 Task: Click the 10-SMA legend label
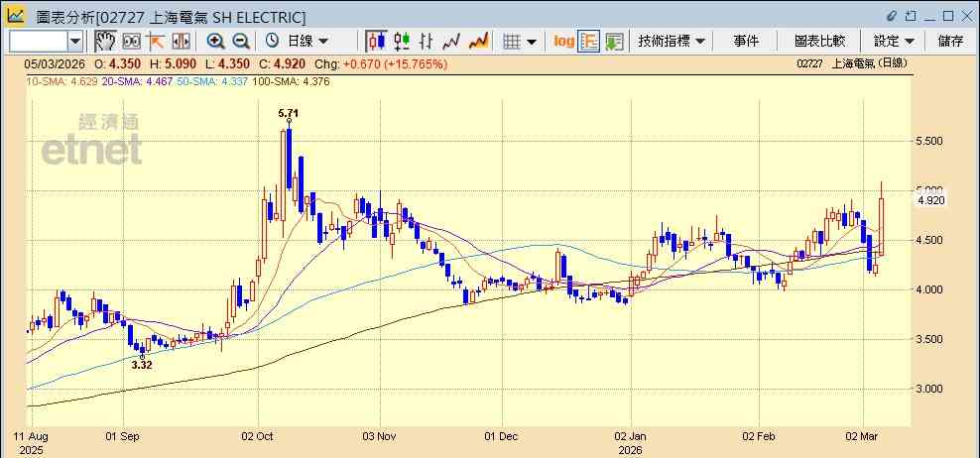pyautogui.click(x=61, y=81)
